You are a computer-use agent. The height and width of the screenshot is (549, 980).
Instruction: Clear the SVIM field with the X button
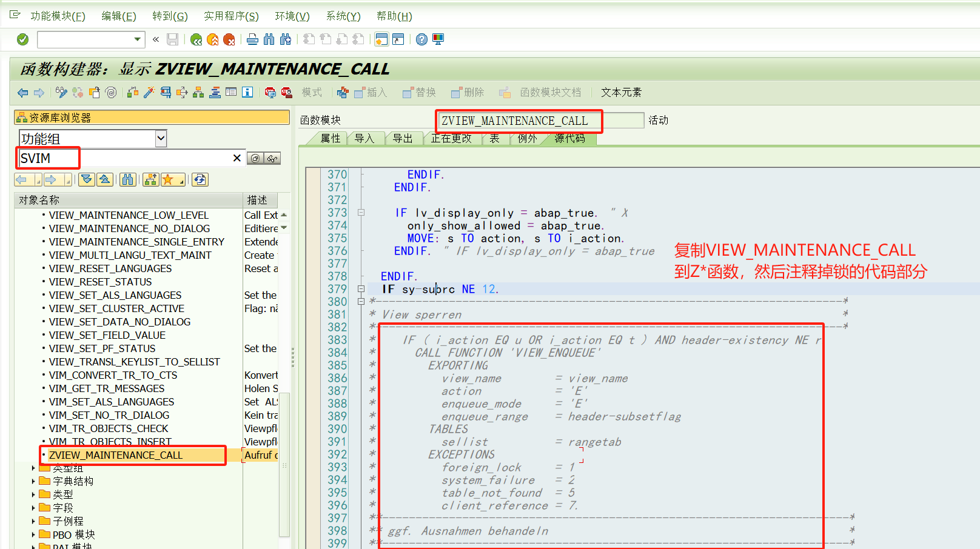point(237,158)
